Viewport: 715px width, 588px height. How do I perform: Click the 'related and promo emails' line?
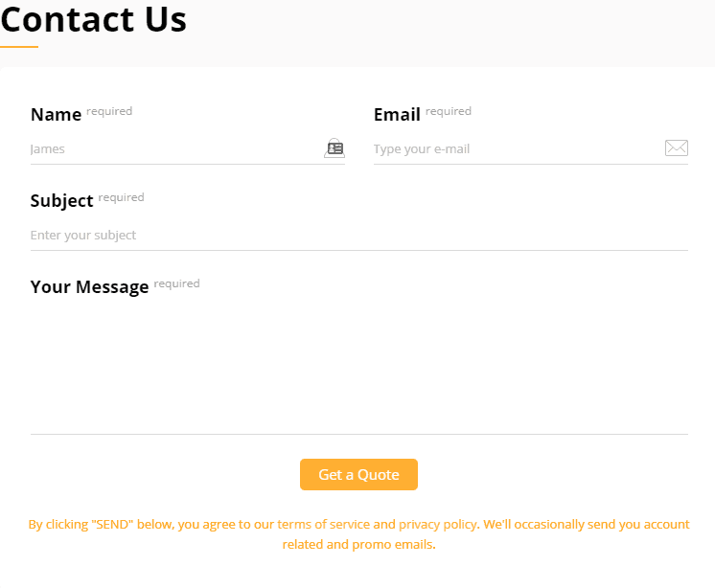(x=358, y=545)
